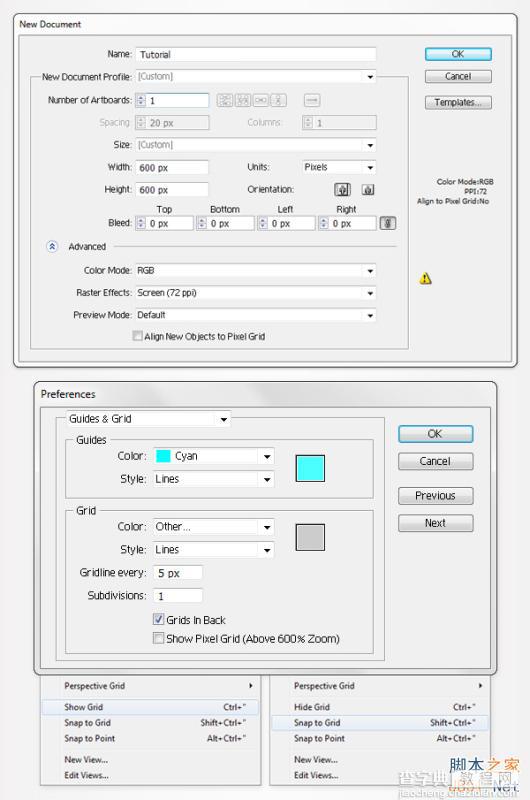Collapse the Advanced section arrow icon

point(52,246)
